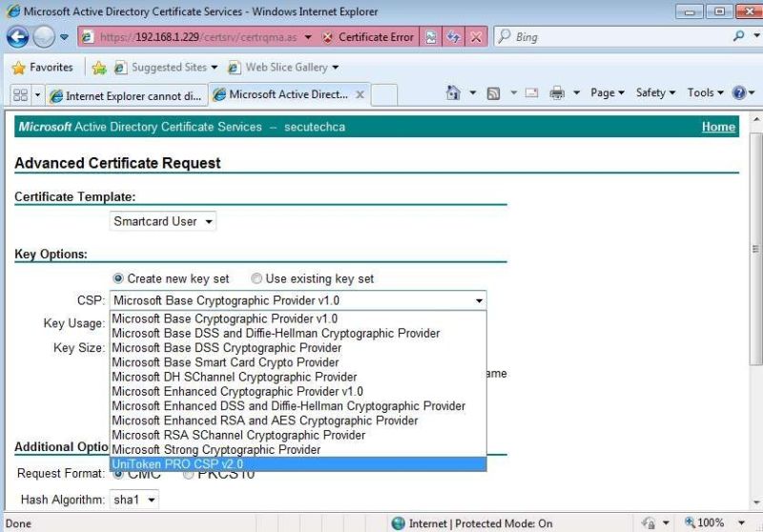
Task: Toggle Compatibility View icon in address bar
Action: pyautogui.click(x=431, y=37)
